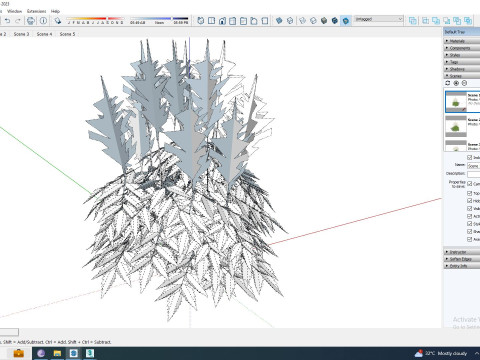Select the Scene 1 thumbnail in Scenes
The image size is (480, 360).
[456, 101]
